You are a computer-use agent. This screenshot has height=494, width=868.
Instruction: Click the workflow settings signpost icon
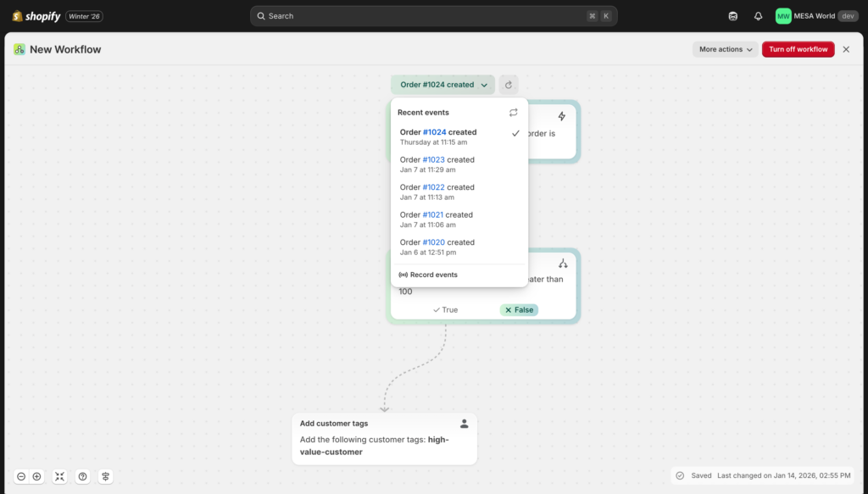pyautogui.click(x=105, y=476)
